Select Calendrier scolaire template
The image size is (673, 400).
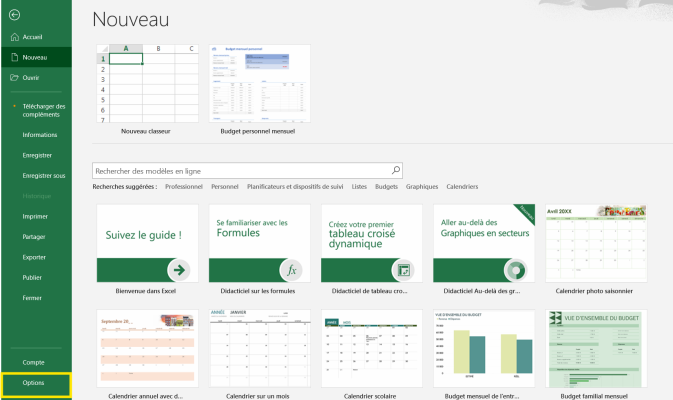pos(372,348)
